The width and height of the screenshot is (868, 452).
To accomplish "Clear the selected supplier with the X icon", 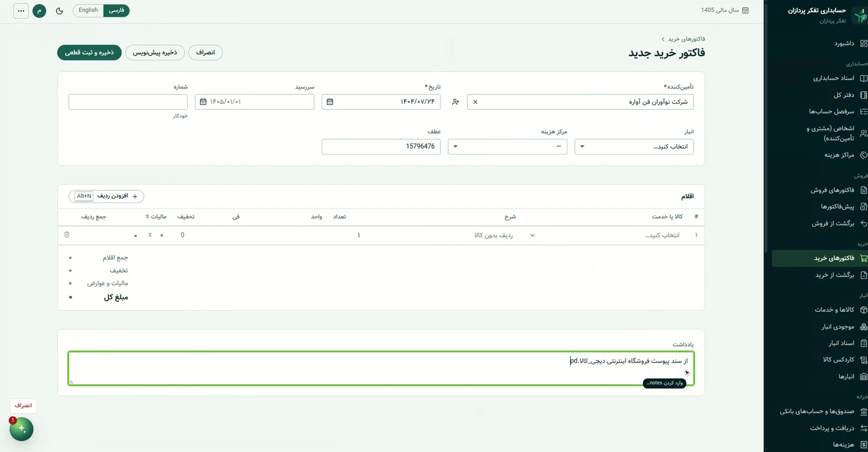I will [x=475, y=102].
